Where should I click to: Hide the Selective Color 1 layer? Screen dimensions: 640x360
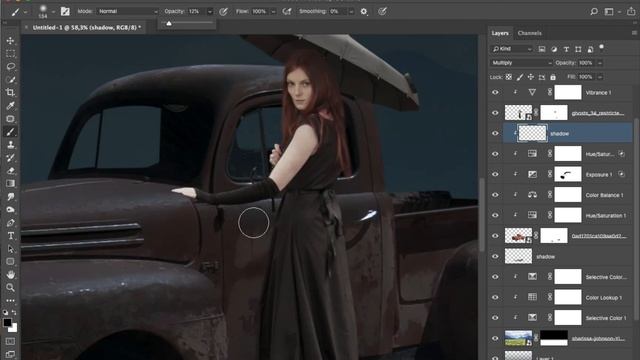tap(495, 318)
